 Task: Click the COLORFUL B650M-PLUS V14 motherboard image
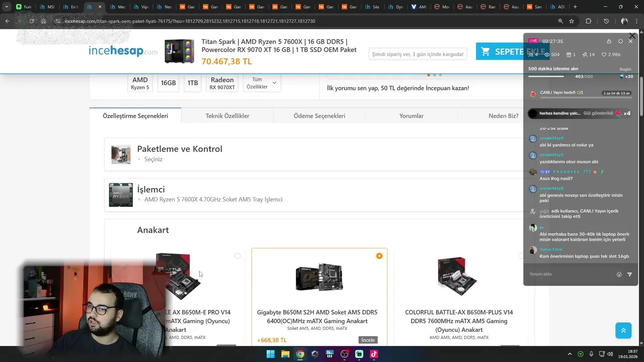pos(457,276)
